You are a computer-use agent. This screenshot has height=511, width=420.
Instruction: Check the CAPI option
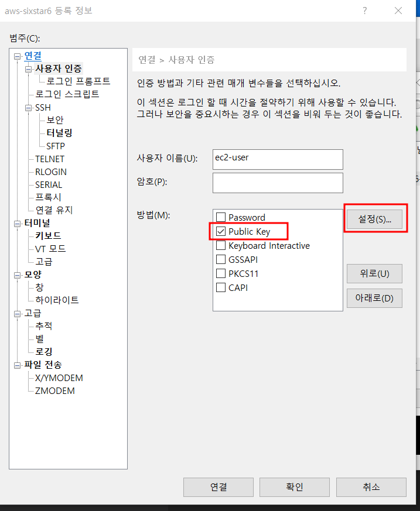point(221,287)
